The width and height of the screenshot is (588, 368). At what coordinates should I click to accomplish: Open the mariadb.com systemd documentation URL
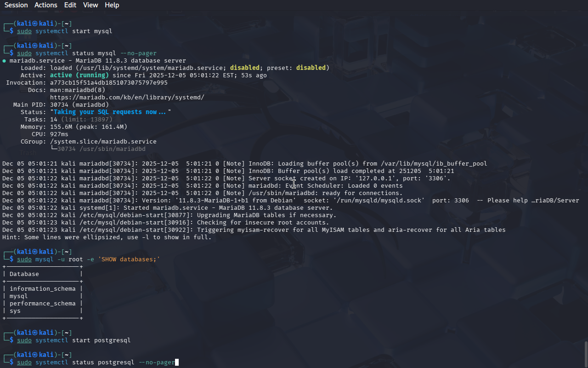pos(127,98)
